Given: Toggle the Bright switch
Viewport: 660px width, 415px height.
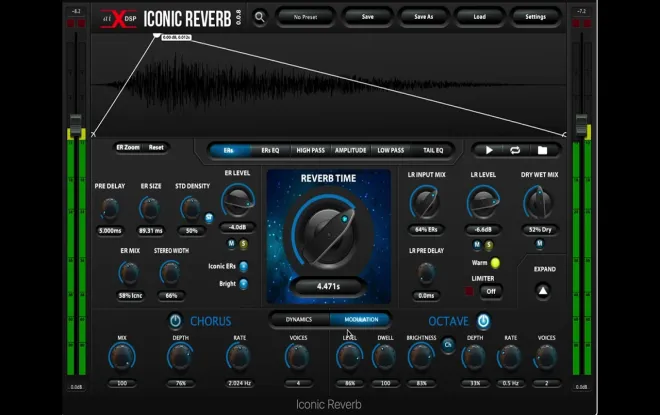Looking at the screenshot, I should (243, 284).
